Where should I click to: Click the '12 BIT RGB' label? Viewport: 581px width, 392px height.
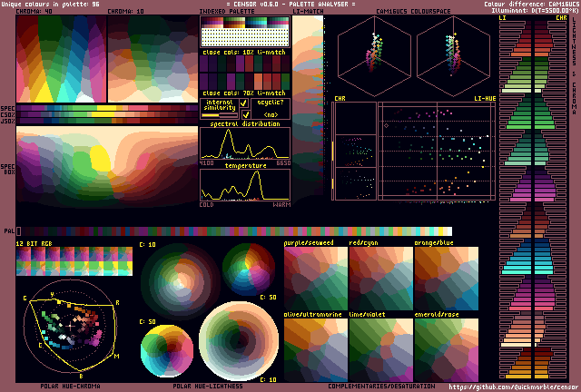click(34, 243)
